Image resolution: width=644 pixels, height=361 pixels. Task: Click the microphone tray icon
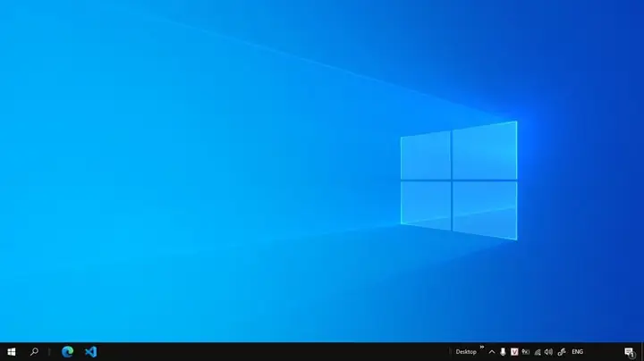point(503,352)
